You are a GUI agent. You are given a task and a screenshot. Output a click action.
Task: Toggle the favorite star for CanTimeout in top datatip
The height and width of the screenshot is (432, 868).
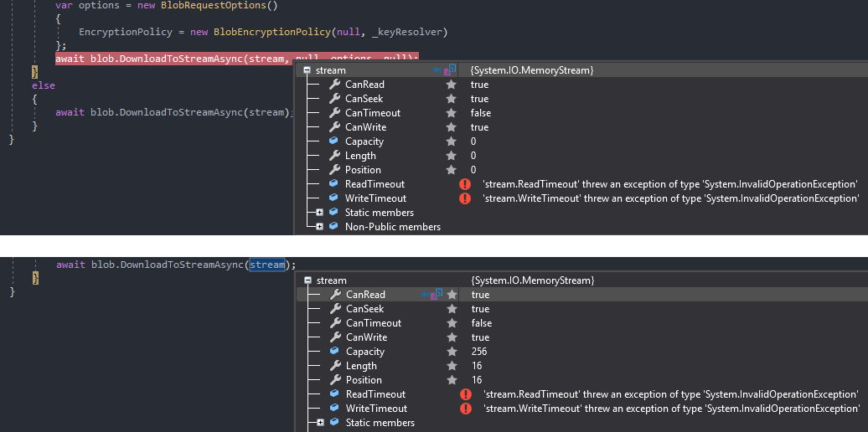pos(452,113)
